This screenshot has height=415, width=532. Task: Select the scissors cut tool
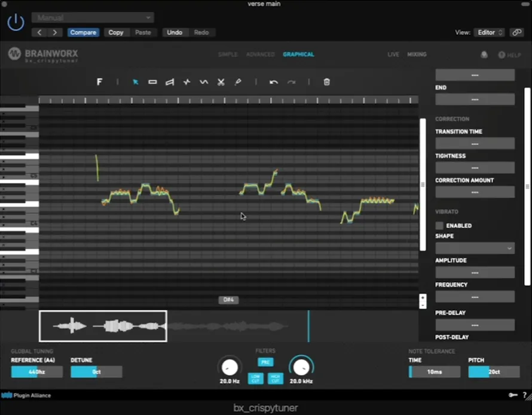pos(221,82)
